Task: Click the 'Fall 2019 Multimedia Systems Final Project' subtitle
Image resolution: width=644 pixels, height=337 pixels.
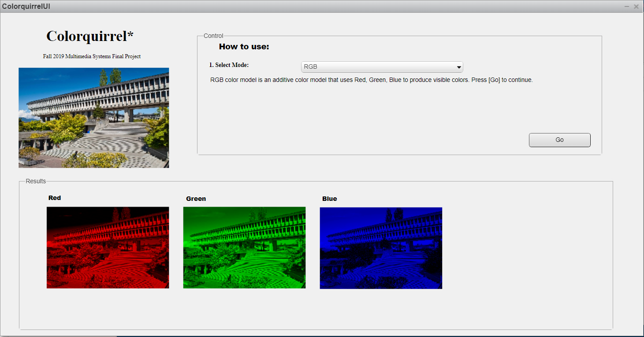Action: pyautogui.click(x=92, y=56)
